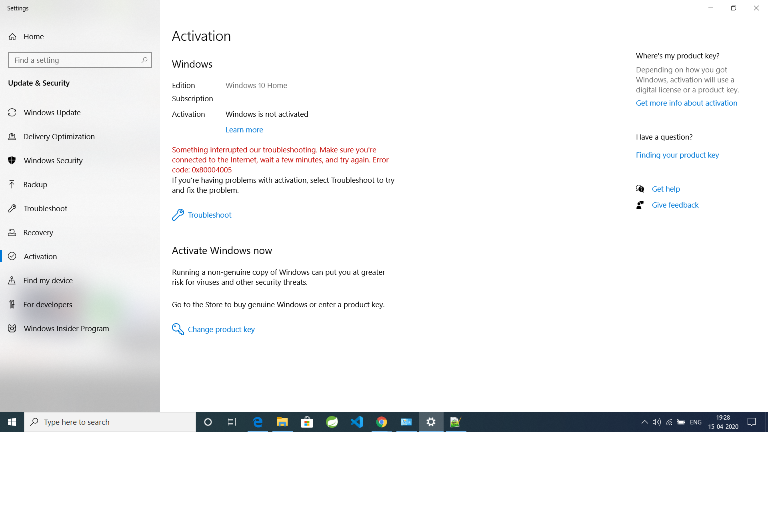Click the Give feedback person icon
The image size is (768, 532).
tap(640, 205)
